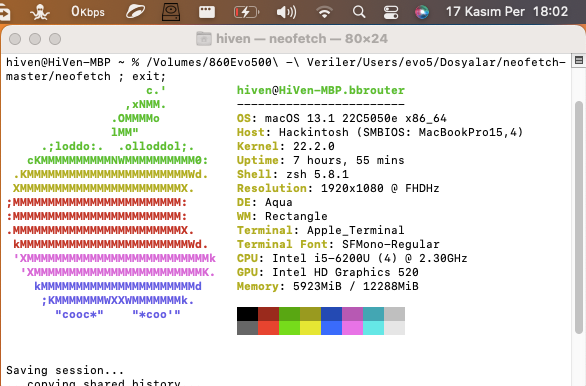The height and width of the screenshot is (386, 586).
Task: Open the planet-shaped menu bar icon
Action: [x=135, y=12]
